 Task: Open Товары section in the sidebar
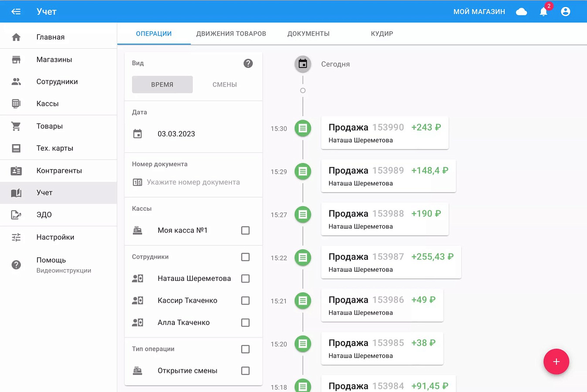pyautogui.click(x=58, y=126)
